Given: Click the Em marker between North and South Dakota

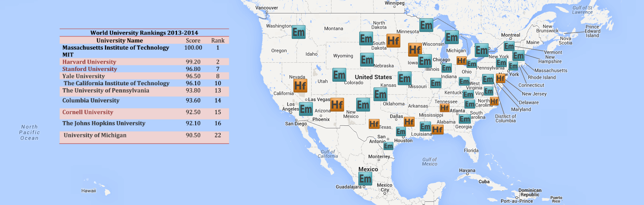Looking at the screenshot, I should pyautogui.click(x=366, y=38).
